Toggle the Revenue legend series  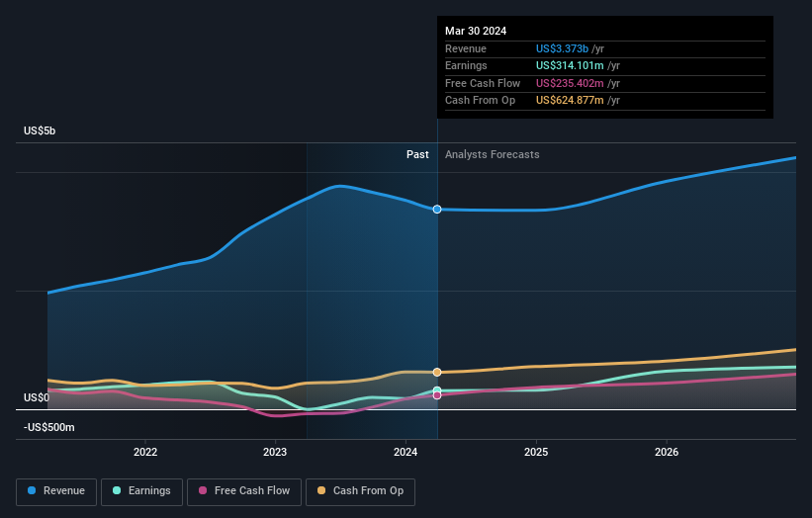click(56, 491)
